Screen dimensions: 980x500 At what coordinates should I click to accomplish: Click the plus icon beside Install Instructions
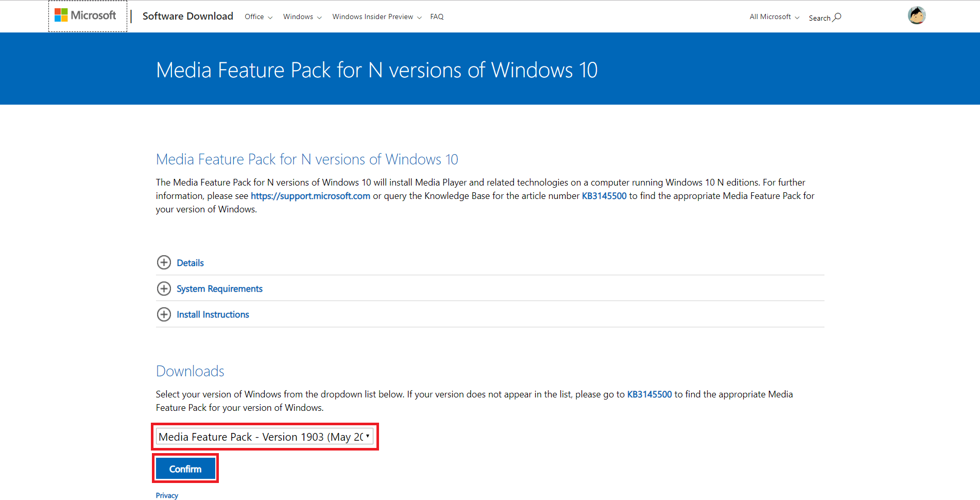pos(164,314)
